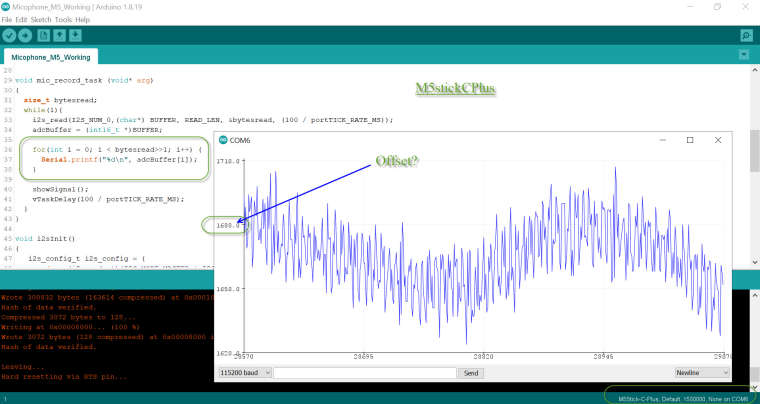760x404 pixels.
Task: Click the code editor vertical scrollbar thumb
Action: [x=755, y=150]
